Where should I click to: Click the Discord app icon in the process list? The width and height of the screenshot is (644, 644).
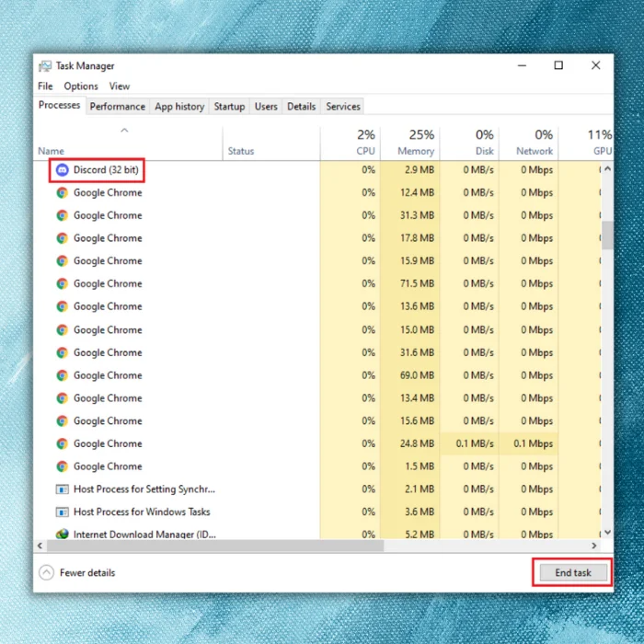(x=62, y=169)
